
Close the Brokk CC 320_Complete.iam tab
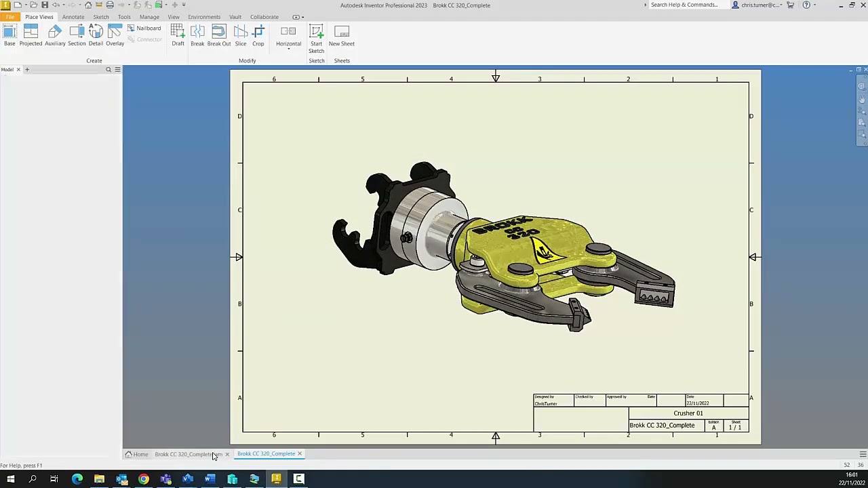click(x=227, y=454)
